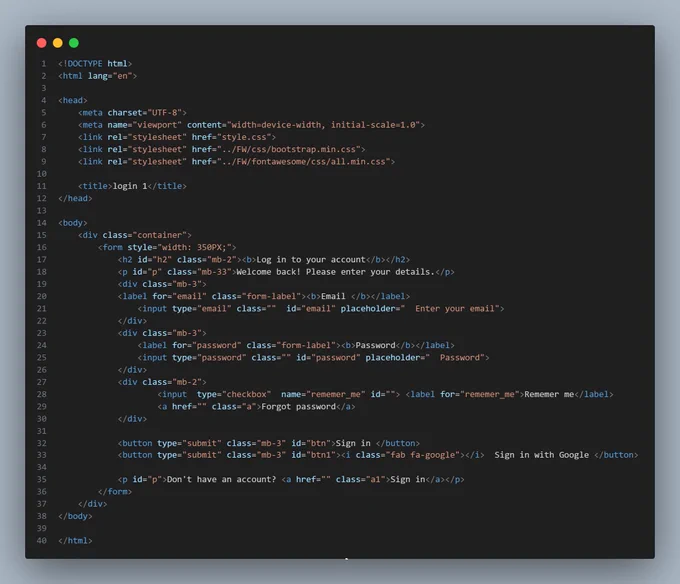This screenshot has width=680, height=584.
Task: Click the href="style.css" link line
Action: click(177, 137)
